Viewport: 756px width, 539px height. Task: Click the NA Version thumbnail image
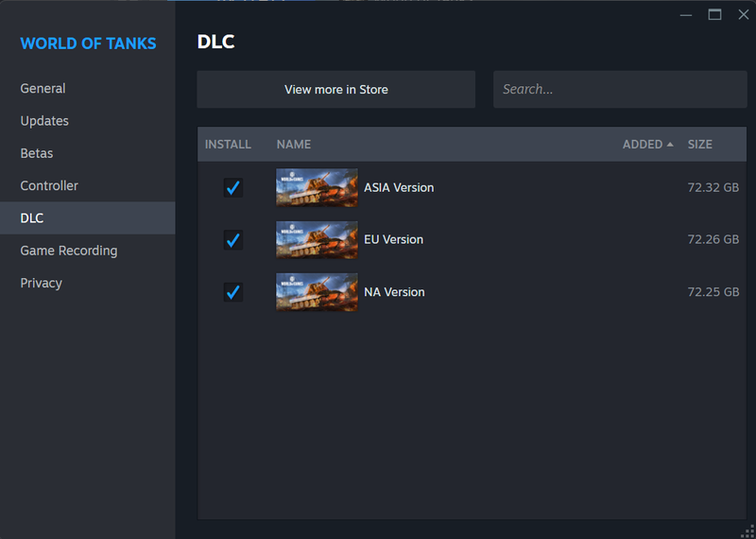(x=317, y=292)
